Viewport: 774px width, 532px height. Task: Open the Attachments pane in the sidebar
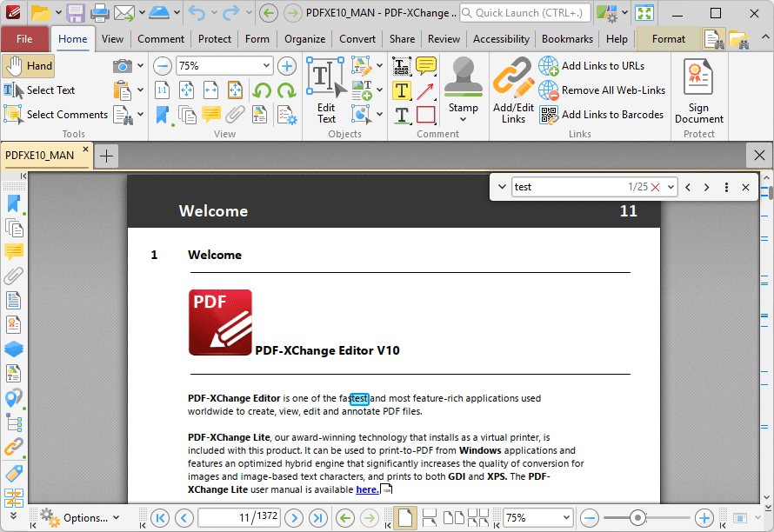coord(13,276)
